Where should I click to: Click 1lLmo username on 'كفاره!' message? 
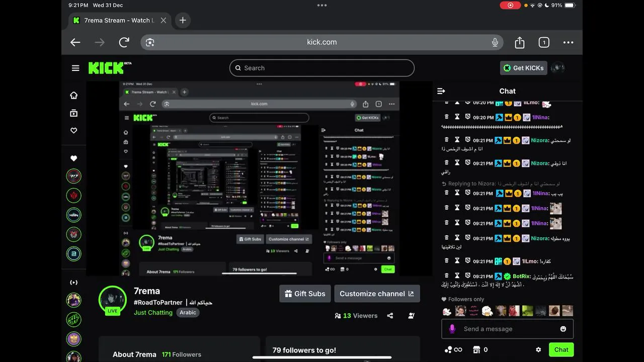(530, 261)
